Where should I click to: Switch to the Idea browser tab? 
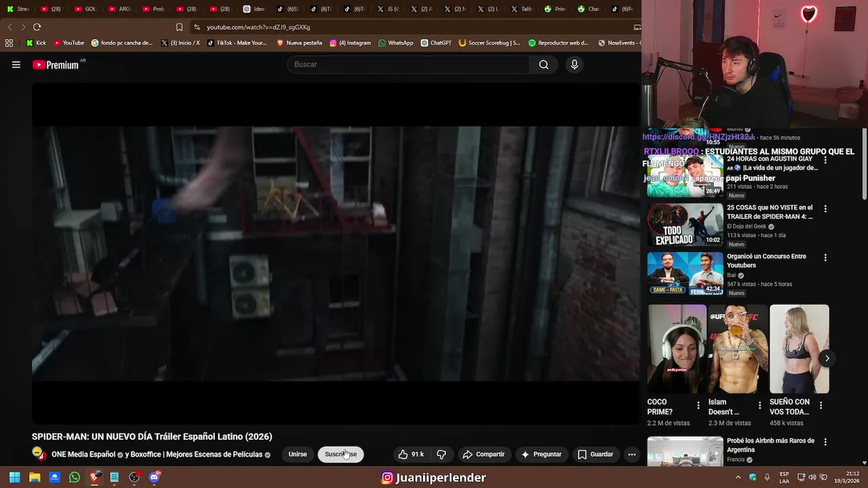[254, 9]
